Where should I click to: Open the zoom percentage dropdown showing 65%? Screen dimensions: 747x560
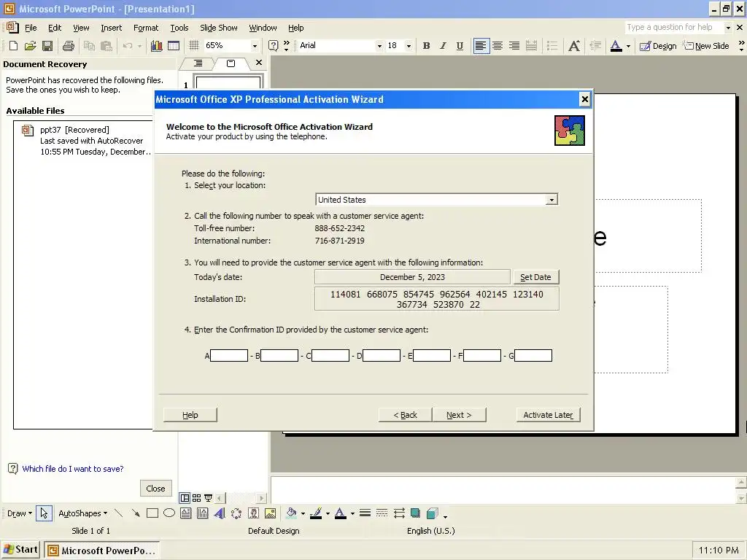coord(255,46)
